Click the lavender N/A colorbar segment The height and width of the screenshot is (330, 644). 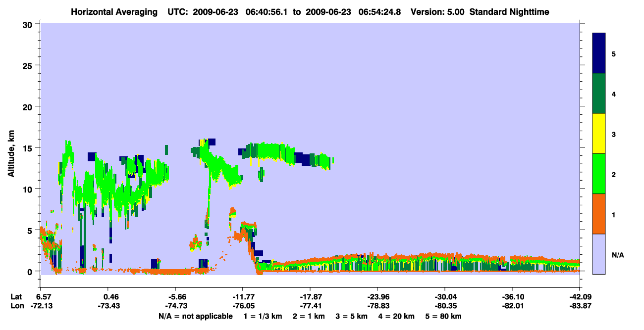tap(599, 254)
